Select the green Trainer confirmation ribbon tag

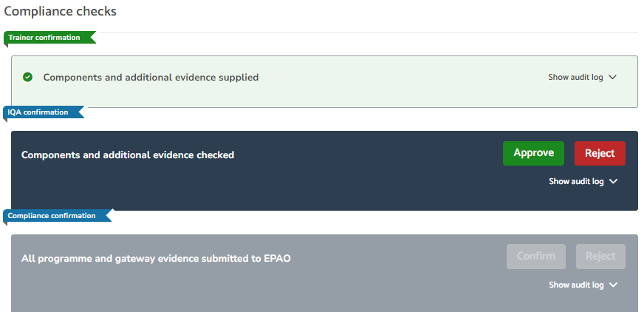tap(49, 38)
